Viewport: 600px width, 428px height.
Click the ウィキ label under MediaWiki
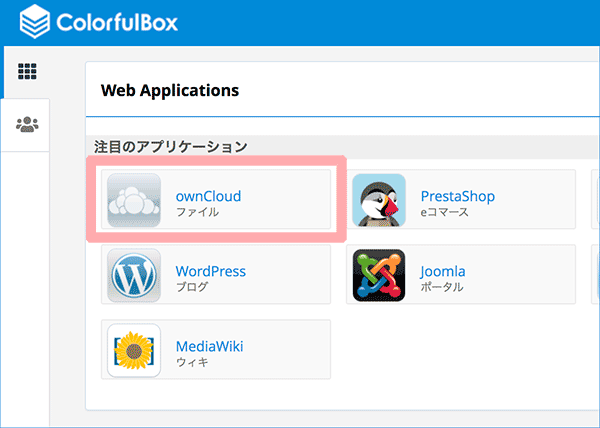[x=192, y=362]
